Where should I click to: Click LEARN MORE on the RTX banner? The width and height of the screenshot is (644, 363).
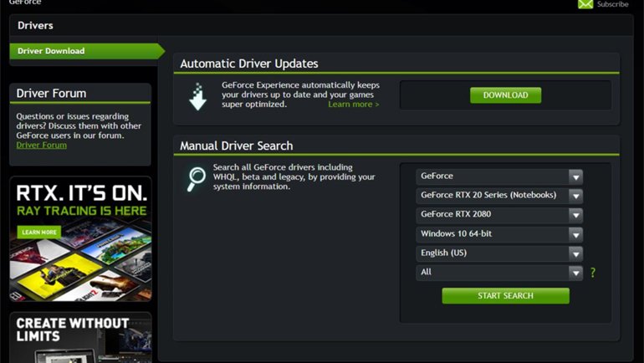coord(39,232)
